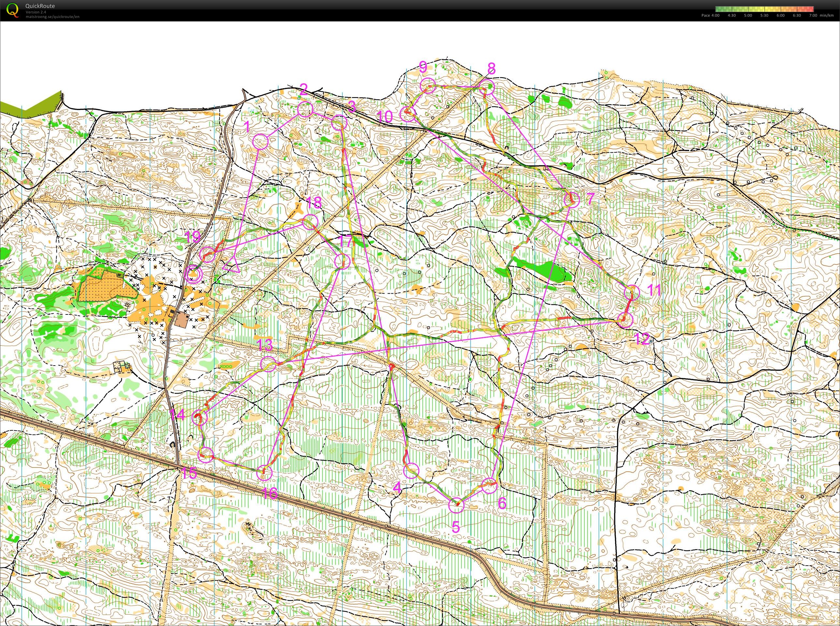The image size is (840, 626).
Task: Click the 5:30 pace legend label
Action: point(764,16)
